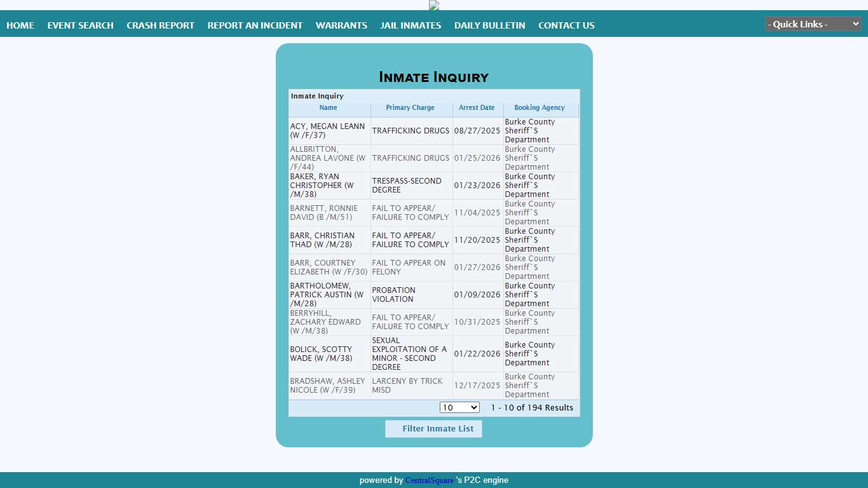
Task: Sort by Primary Charge column header
Action: point(410,108)
